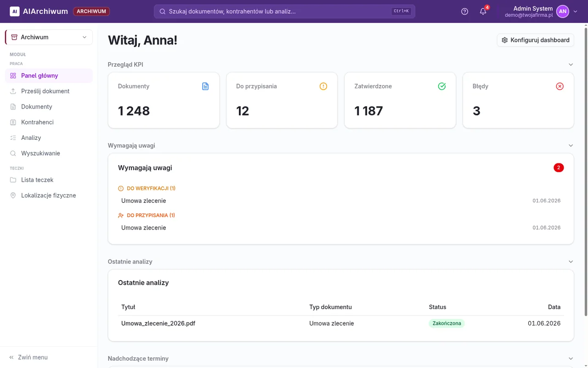Open the Archiwum module dropdown
This screenshot has width=588, height=368.
[x=49, y=37]
